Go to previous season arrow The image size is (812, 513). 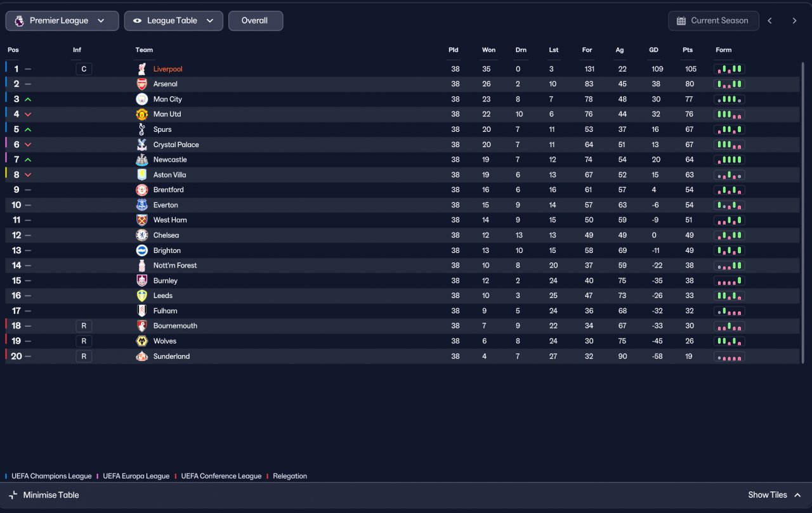click(x=770, y=21)
